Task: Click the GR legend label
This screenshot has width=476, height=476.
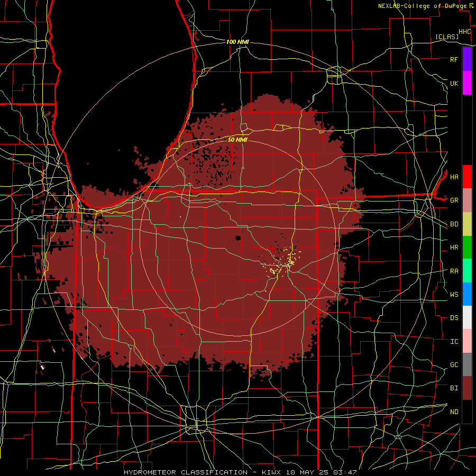Action: 454,200
